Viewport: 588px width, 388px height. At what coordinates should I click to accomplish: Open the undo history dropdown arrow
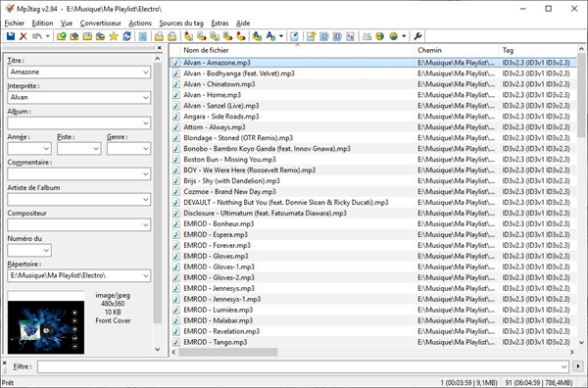point(48,36)
